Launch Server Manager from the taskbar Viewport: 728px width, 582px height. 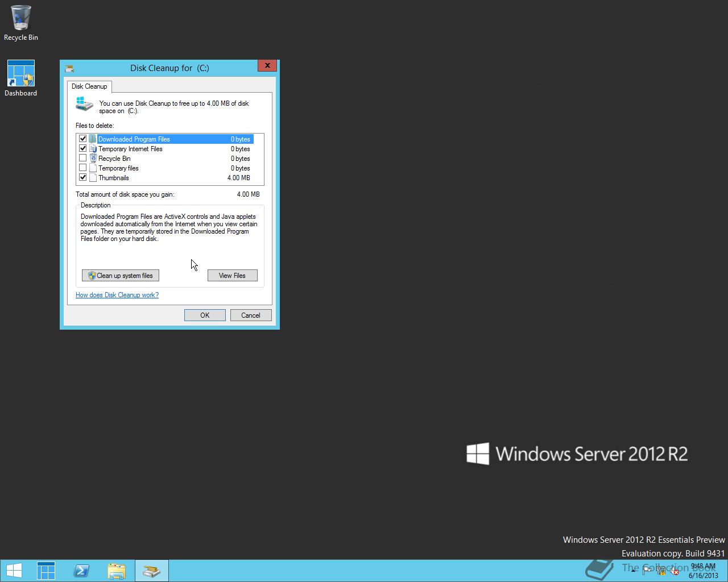point(46,571)
